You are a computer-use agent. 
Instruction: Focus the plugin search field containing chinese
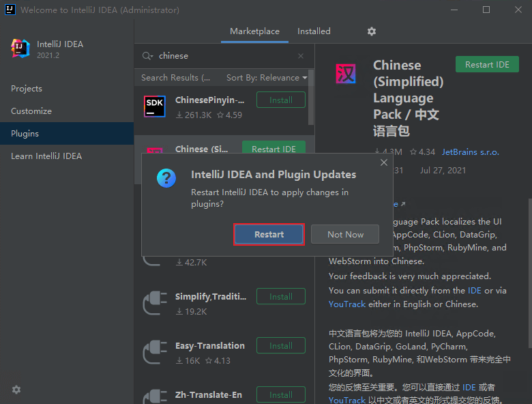point(224,56)
